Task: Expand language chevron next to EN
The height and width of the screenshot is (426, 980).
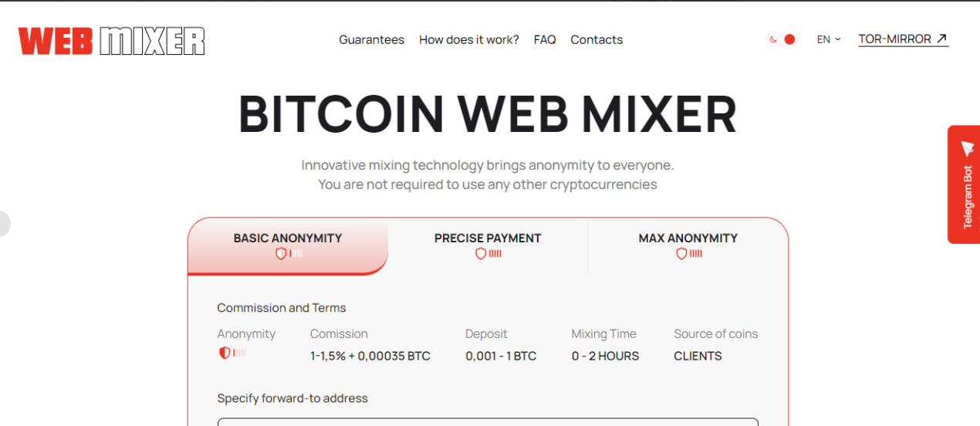Action: click(x=838, y=39)
